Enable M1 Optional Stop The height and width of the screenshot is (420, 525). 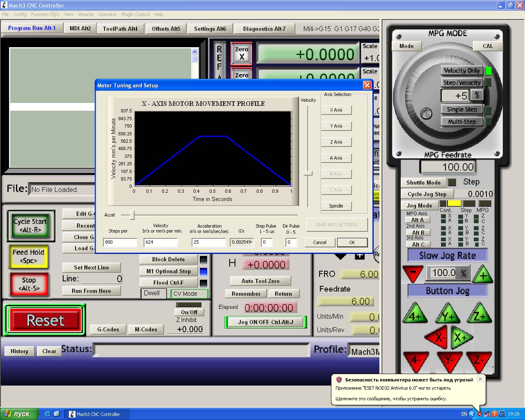[168, 271]
